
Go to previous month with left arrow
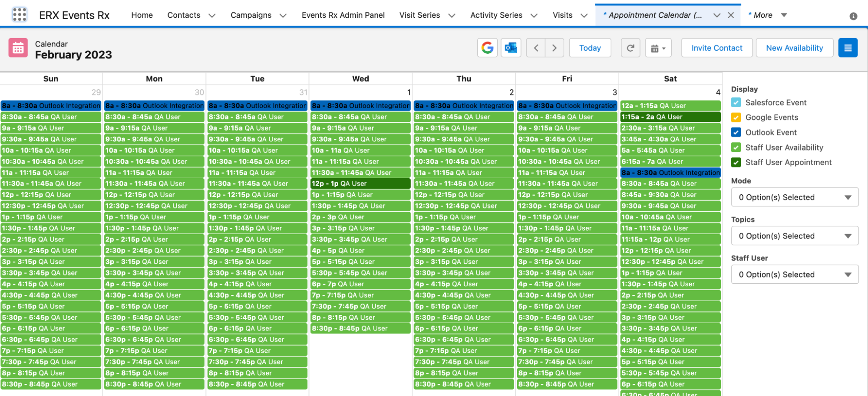tap(536, 48)
